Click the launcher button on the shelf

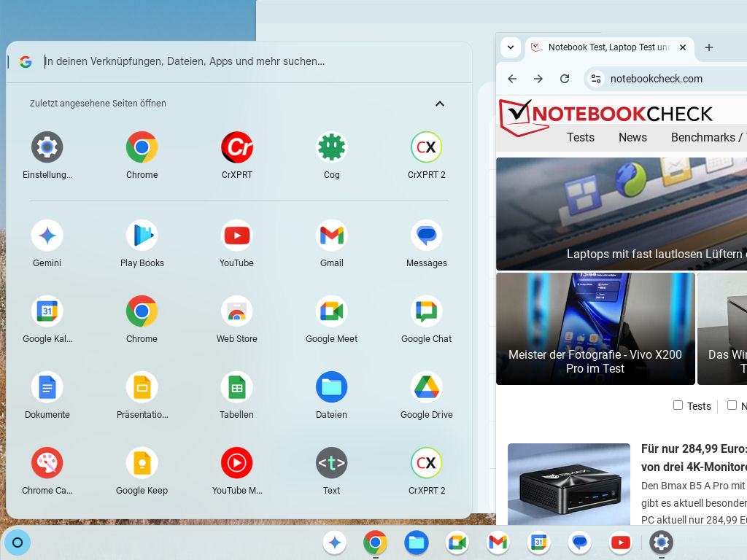click(18, 542)
